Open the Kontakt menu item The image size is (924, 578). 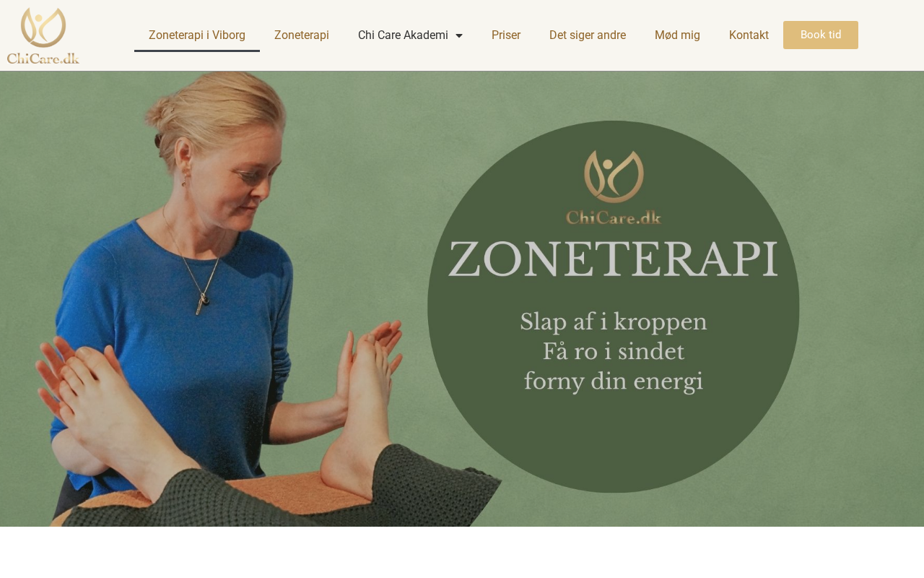point(749,35)
